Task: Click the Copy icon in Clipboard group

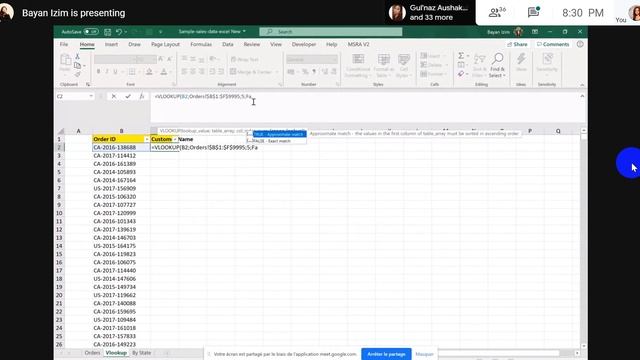Action: click(x=77, y=65)
